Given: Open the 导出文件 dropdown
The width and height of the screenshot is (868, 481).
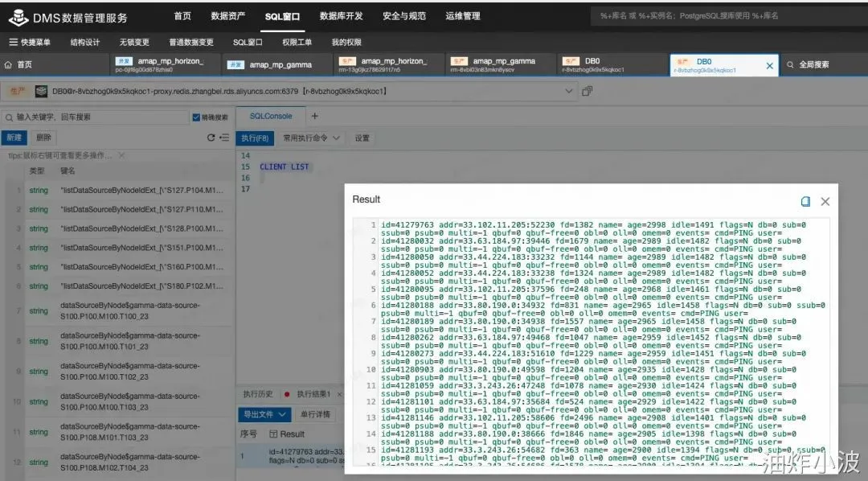Looking at the screenshot, I should tap(264, 414).
